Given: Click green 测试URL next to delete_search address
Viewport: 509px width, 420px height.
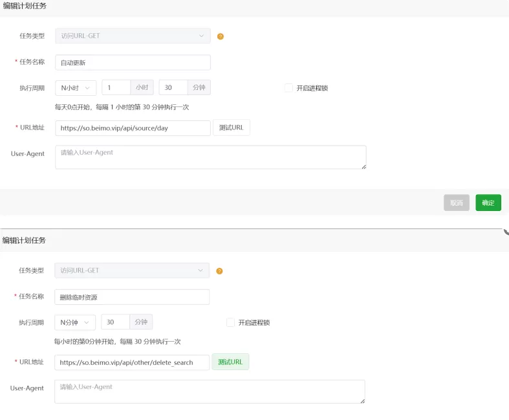Looking at the screenshot, I should coord(230,362).
